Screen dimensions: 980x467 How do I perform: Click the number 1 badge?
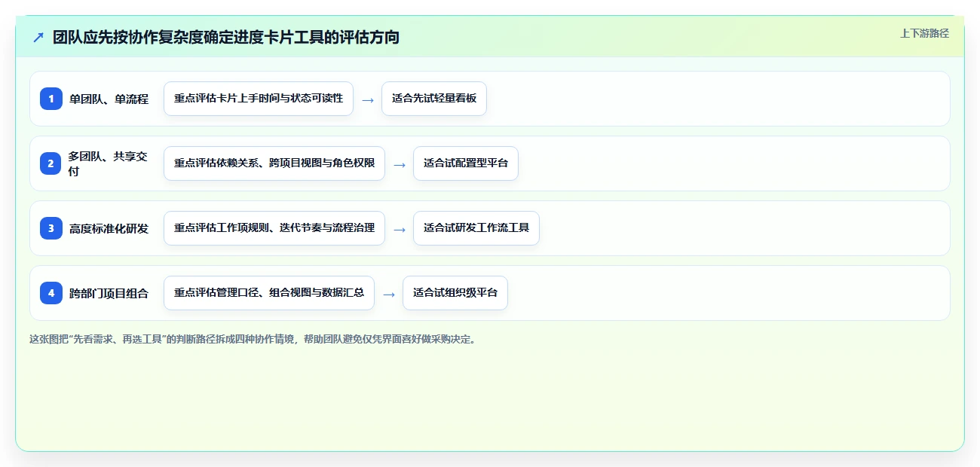pos(51,99)
